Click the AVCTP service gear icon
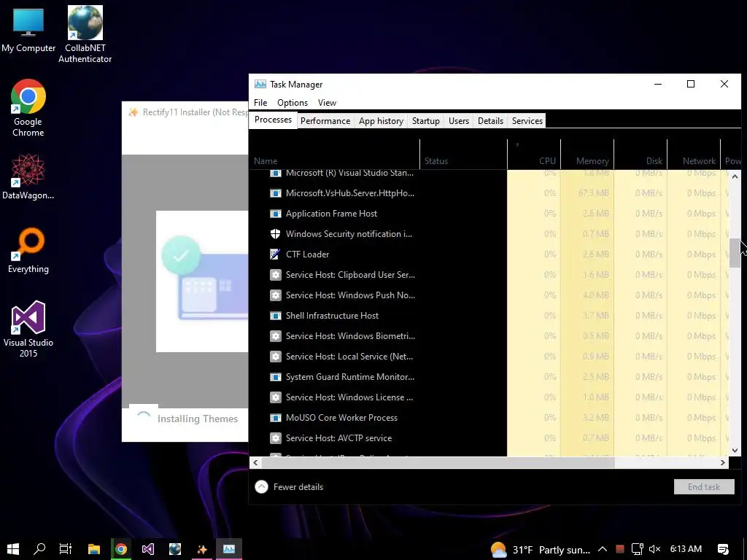The image size is (747, 560). pos(275,438)
